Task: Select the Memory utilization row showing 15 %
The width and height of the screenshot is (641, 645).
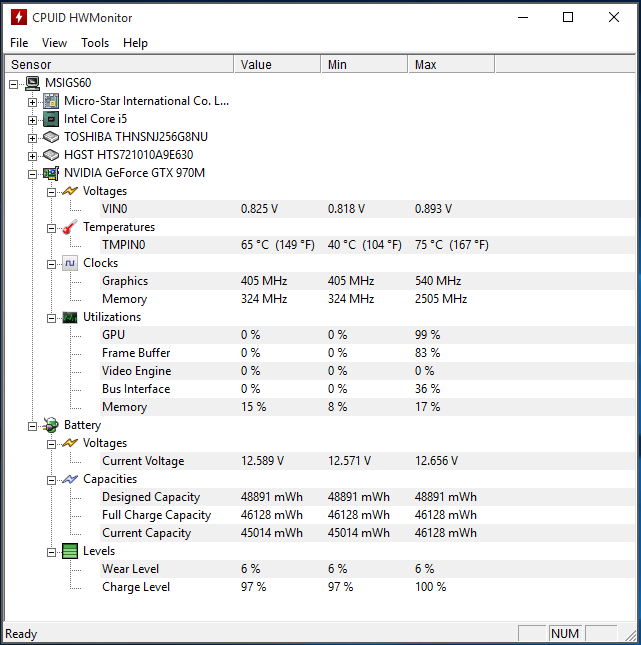Action: click(367, 407)
